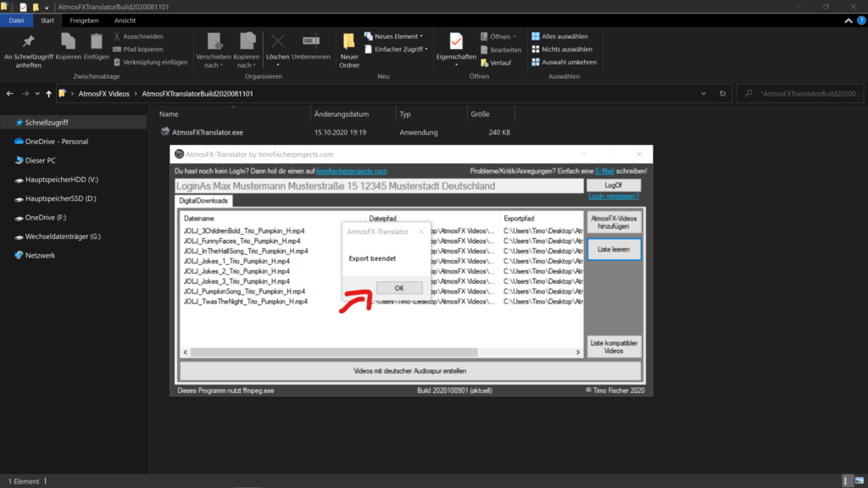
Task: Open the Explorer help question-mark icon
Action: 861,20
